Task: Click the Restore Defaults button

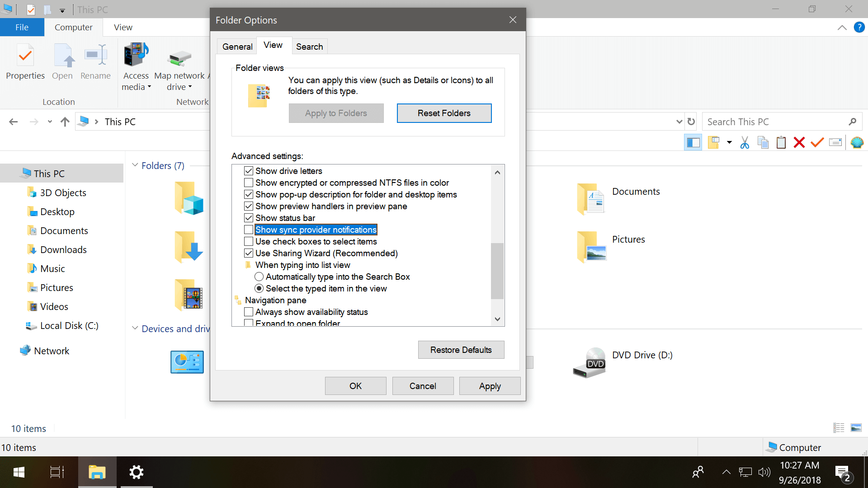Action: tap(461, 350)
